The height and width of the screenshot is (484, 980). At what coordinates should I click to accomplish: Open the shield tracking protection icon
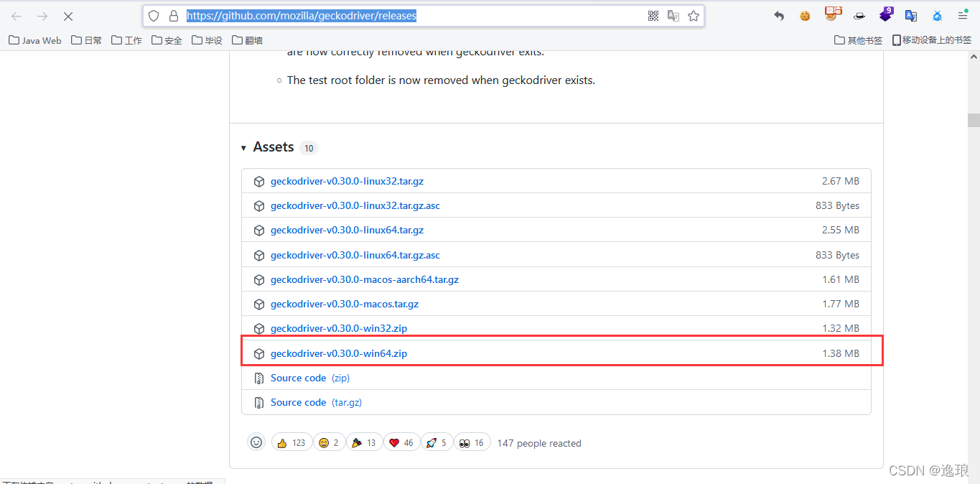click(x=154, y=16)
